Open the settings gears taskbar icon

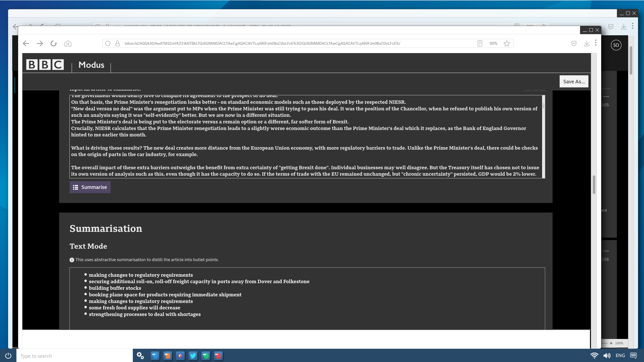tap(140, 356)
